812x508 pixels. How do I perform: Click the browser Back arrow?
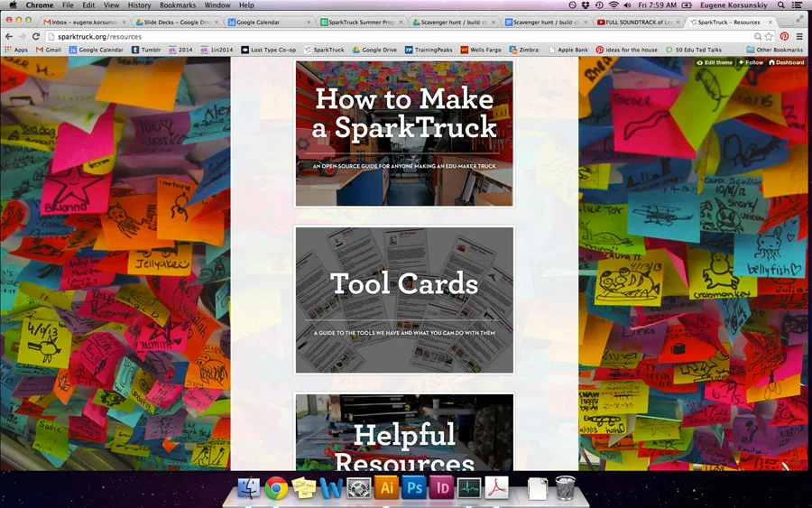point(9,36)
